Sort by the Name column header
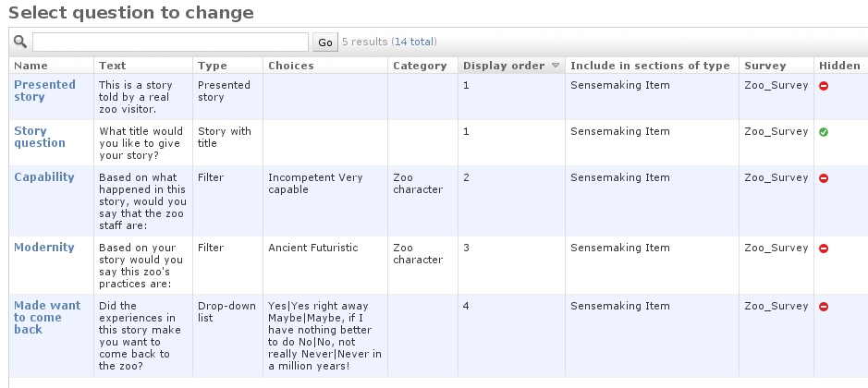The width and height of the screenshot is (868, 388). tap(31, 66)
